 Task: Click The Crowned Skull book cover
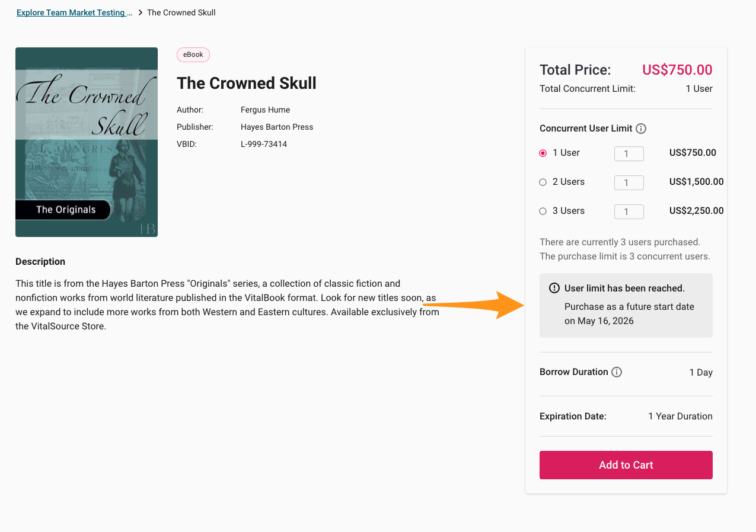(x=87, y=142)
